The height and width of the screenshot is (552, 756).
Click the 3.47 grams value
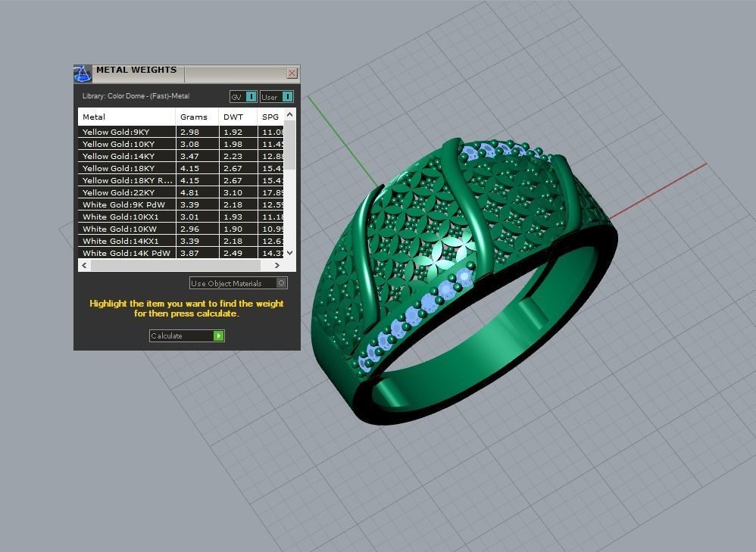(x=189, y=156)
